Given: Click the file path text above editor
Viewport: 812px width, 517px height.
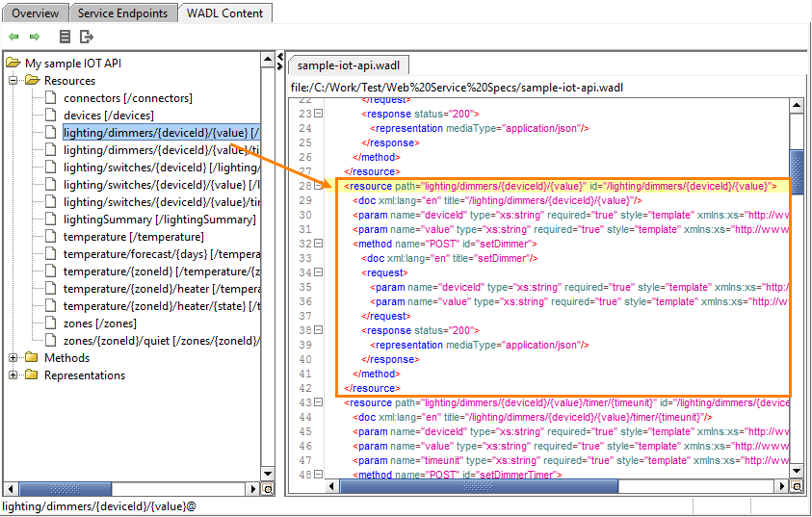Looking at the screenshot, I should click(x=457, y=88).
